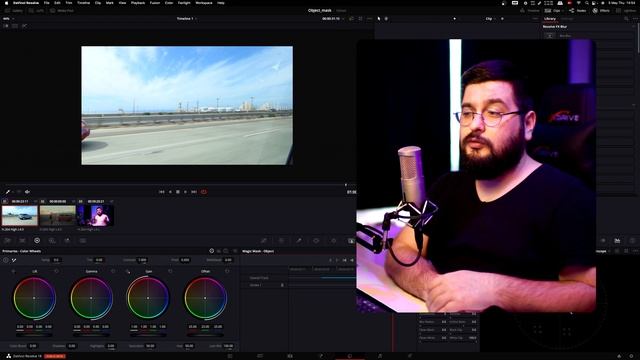Open the Qualifier eyedropper palette
The height and width of the screenshot is (360, 640).
point(299,241)
